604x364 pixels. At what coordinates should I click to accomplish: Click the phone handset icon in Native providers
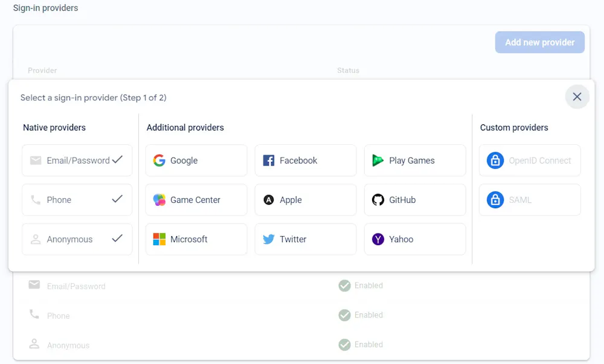point(36,200)
